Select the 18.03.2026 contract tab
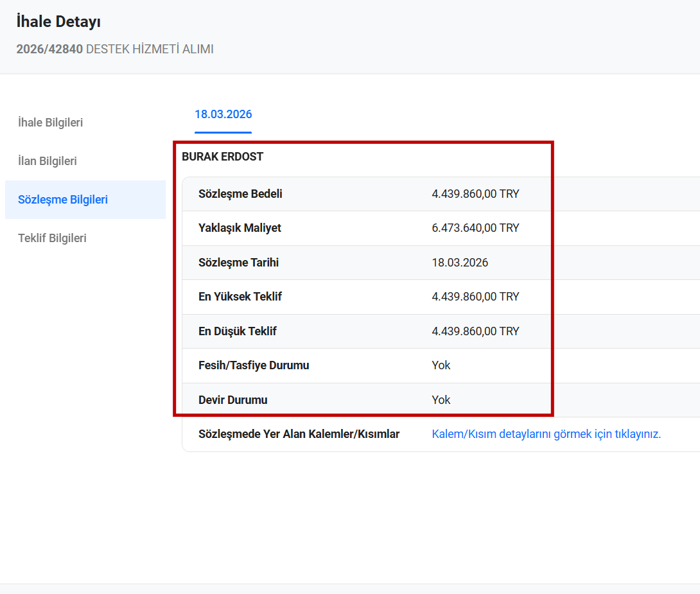The height and width of the screenshot is (594, 700). [223, 115]
